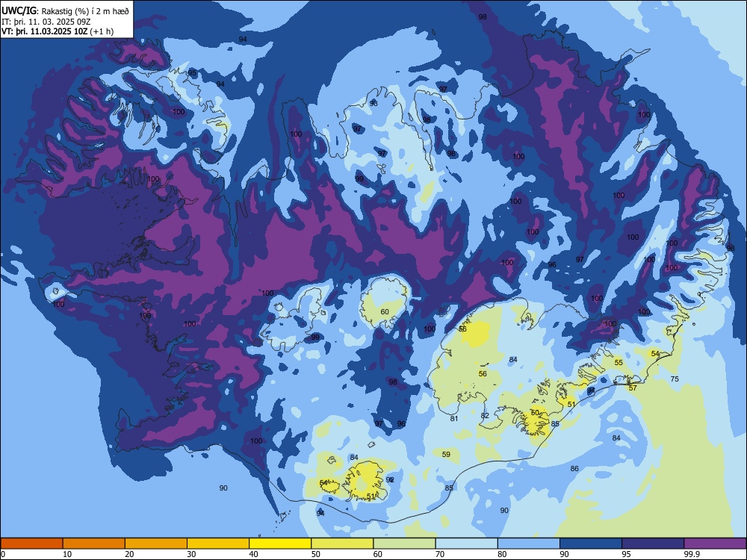
Task: Click the "20" legend tick label
Action: point(129,554)
